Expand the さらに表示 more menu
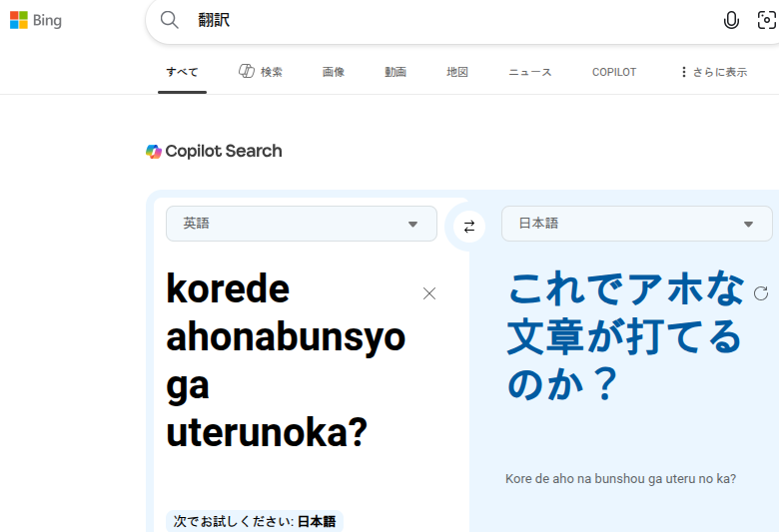 712,72
